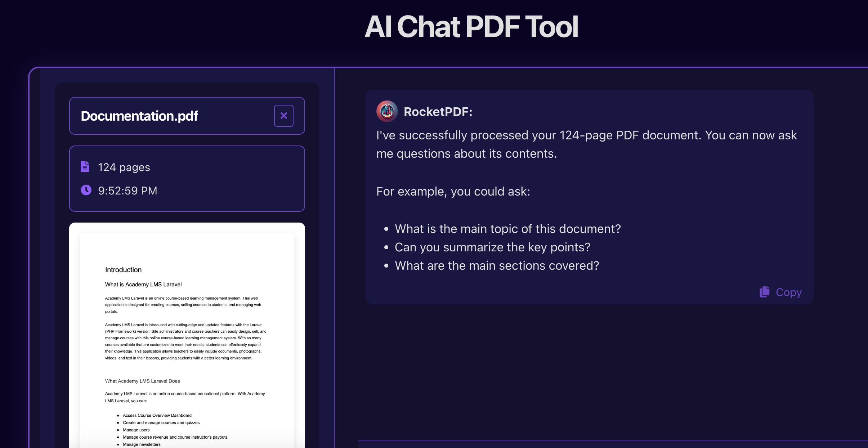Click the 'Access Course Overview Dashboard' bullet in the preview

pyautogui.click(x=157, y=415)
